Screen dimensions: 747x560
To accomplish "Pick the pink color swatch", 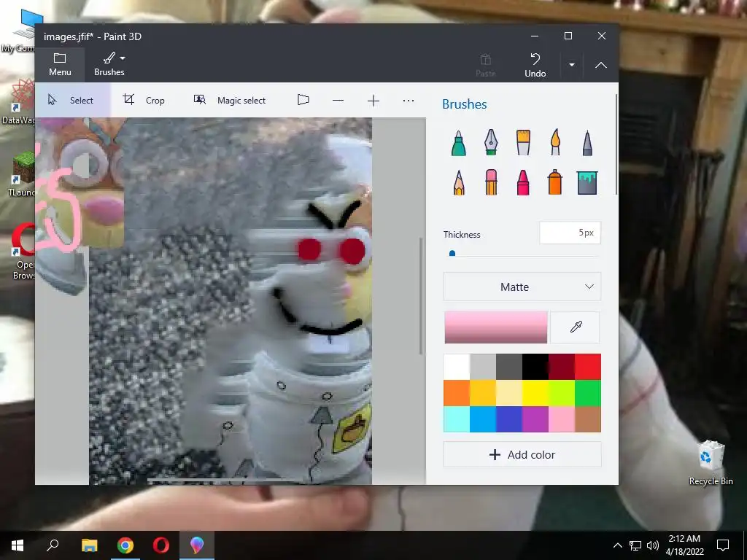I will tap(561, 419).
